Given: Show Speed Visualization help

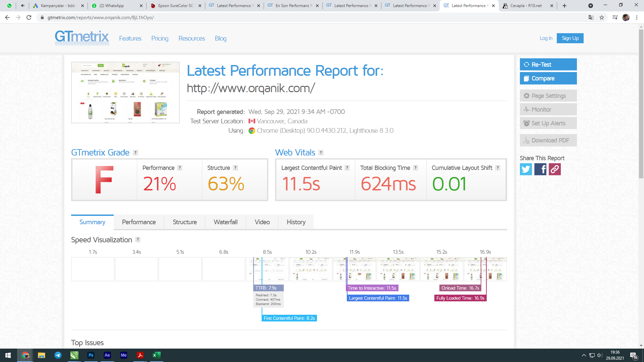Looking at the screenshot, I should click(138, 239).
